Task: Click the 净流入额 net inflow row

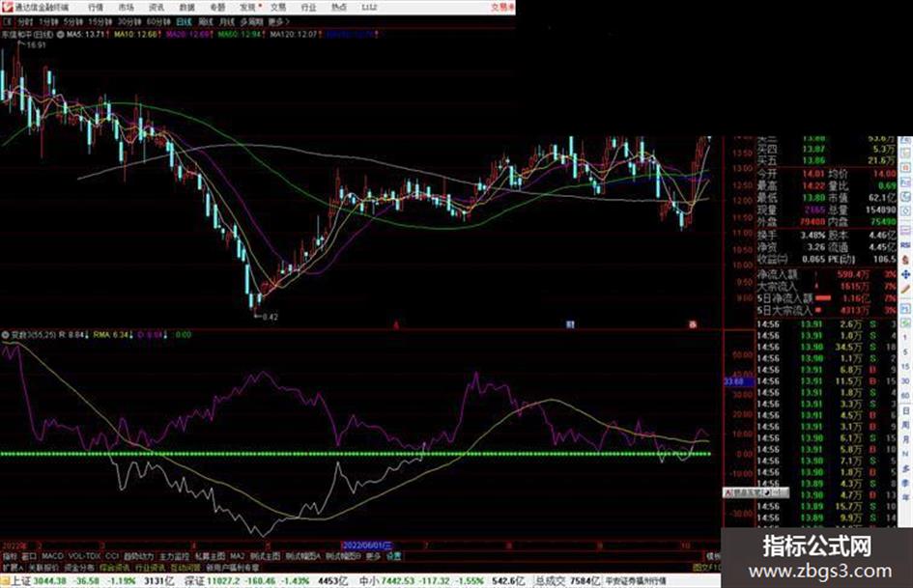Action: pos(827,274)
